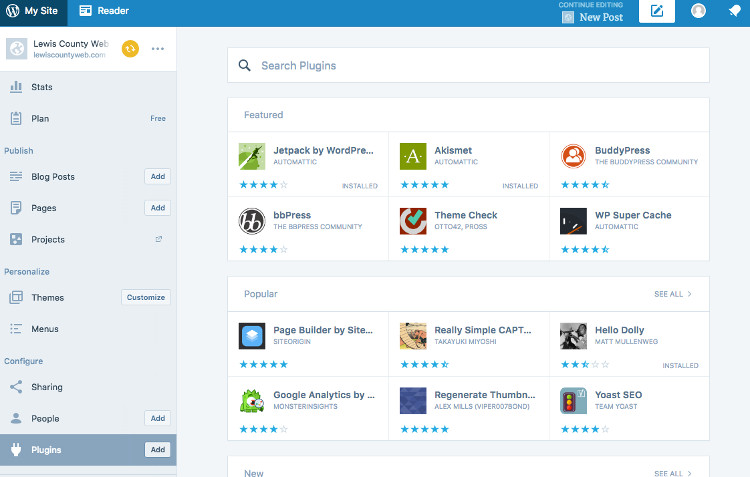Open the site options ellipsis menu

tap(158, 48)
